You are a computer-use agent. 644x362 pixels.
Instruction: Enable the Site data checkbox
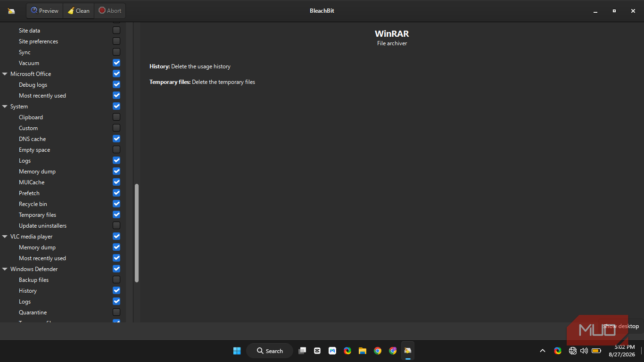tap(116, 30)
